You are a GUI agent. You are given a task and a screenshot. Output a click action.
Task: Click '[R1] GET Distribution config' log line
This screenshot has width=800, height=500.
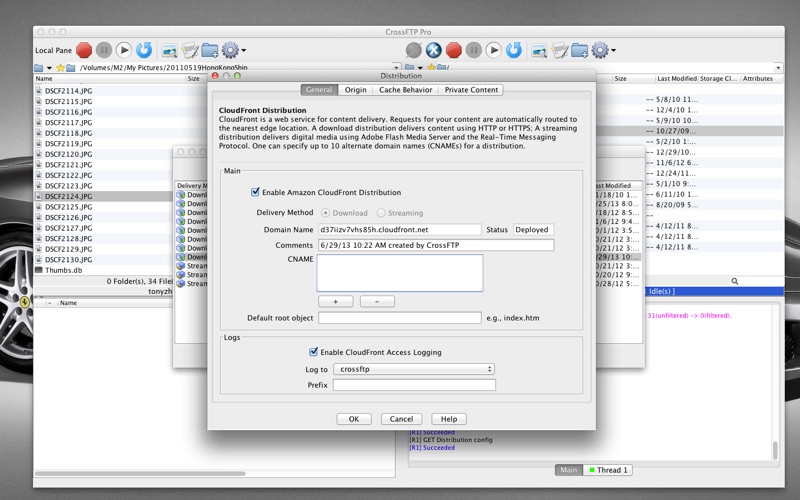click(451, 439)
